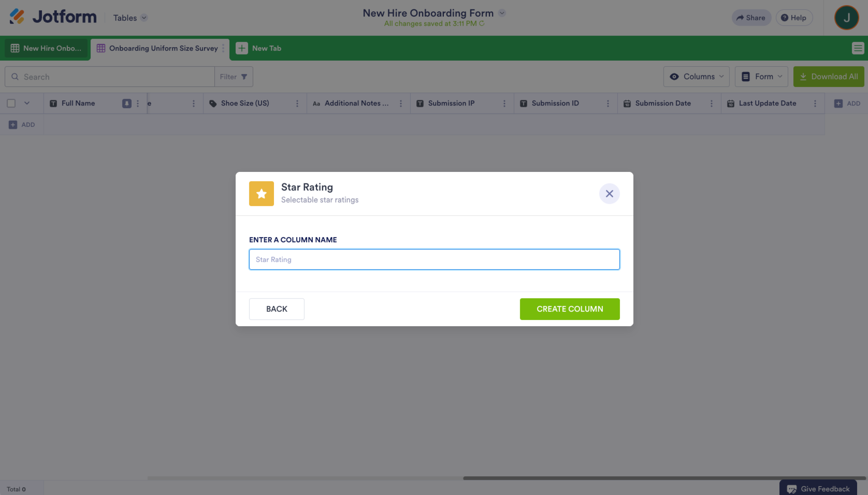This screenshot has width=868, height=495.
Task: Expand the Tables dropdown
Action: coord(143,18)
